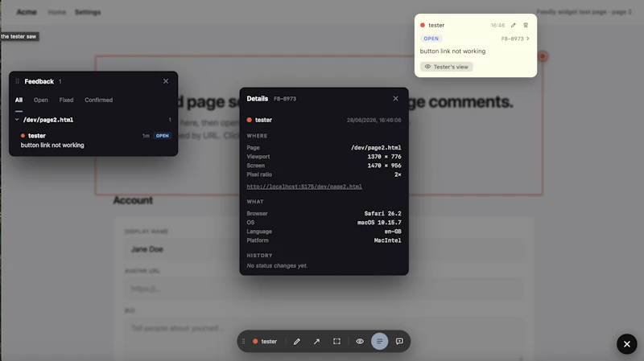This screenshot has height=361, width=644.
Task: Click the Acme logo text
Action: coord(27,12)
